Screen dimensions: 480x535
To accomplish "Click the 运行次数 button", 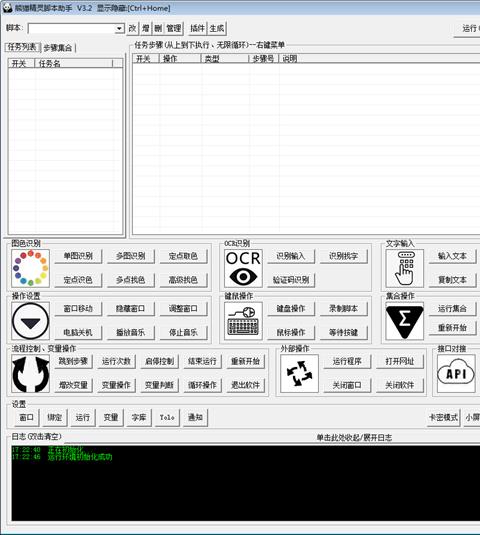I will pyautogui.click(x=116, y=361).
